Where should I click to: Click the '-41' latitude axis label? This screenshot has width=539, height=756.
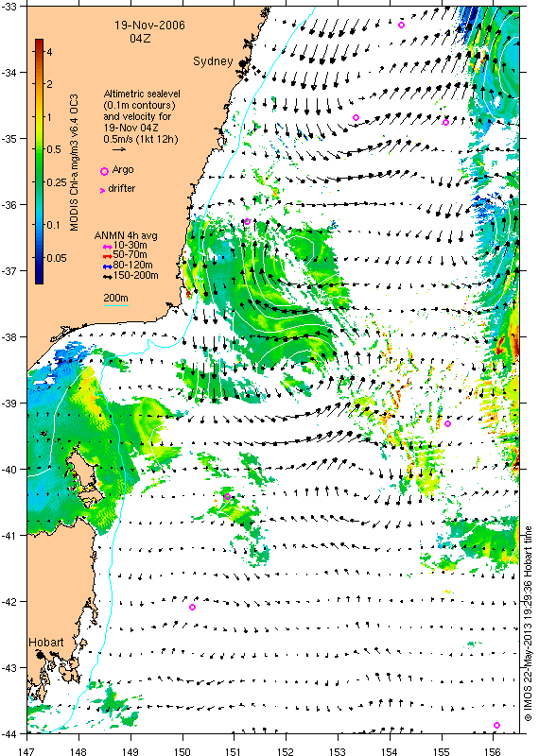coord(9,535)
